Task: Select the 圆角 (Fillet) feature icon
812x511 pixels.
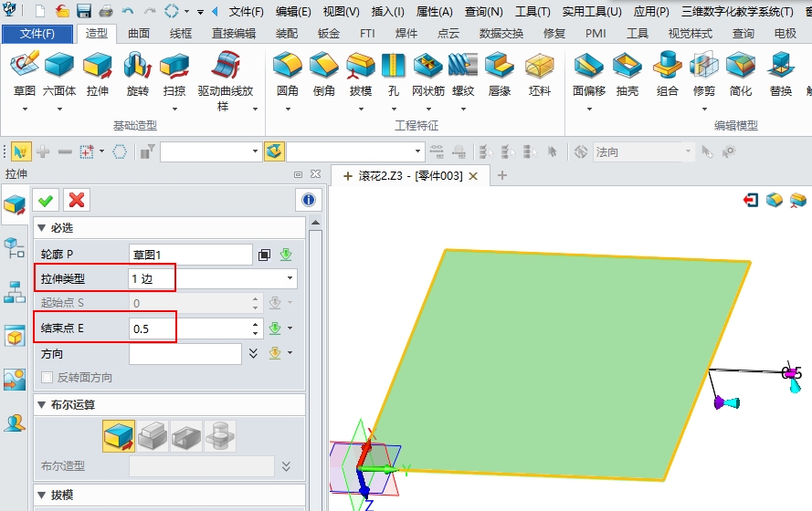Action: (287, 68)
